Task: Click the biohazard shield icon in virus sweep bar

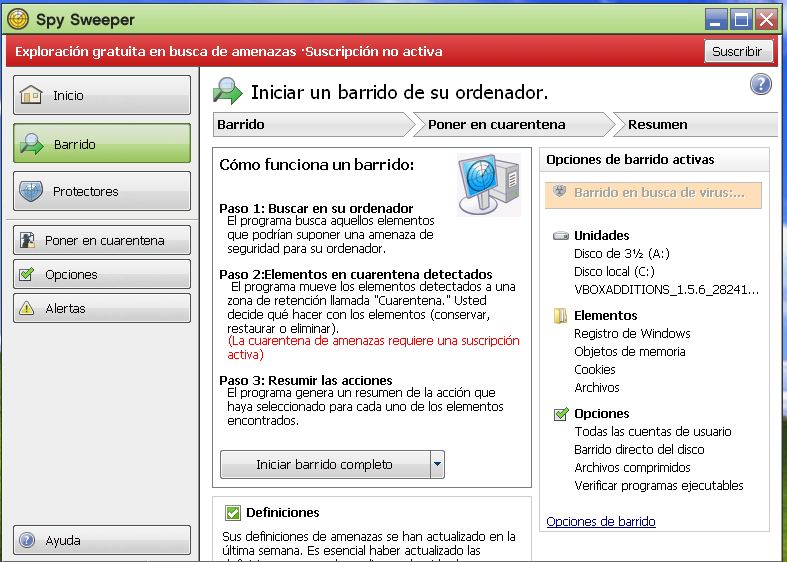Action: click(x=559, y=192)
